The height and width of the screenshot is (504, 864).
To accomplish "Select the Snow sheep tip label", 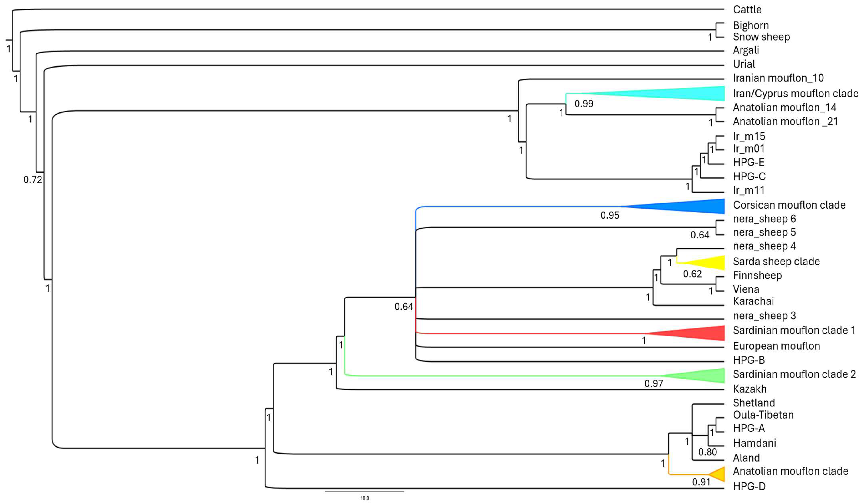I will click(761, 37).
